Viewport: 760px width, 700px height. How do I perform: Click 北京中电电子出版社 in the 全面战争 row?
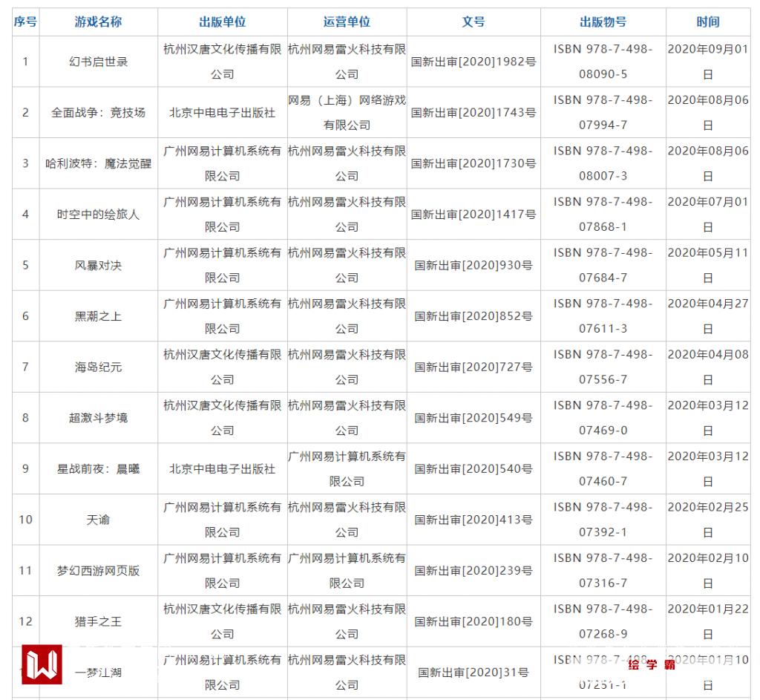[223, 113]
